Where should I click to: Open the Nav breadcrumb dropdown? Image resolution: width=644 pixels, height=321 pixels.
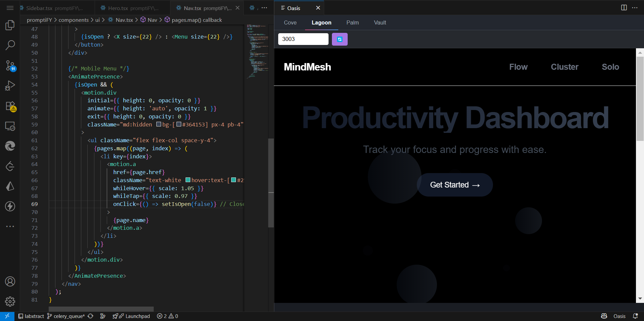pos(152,20)
